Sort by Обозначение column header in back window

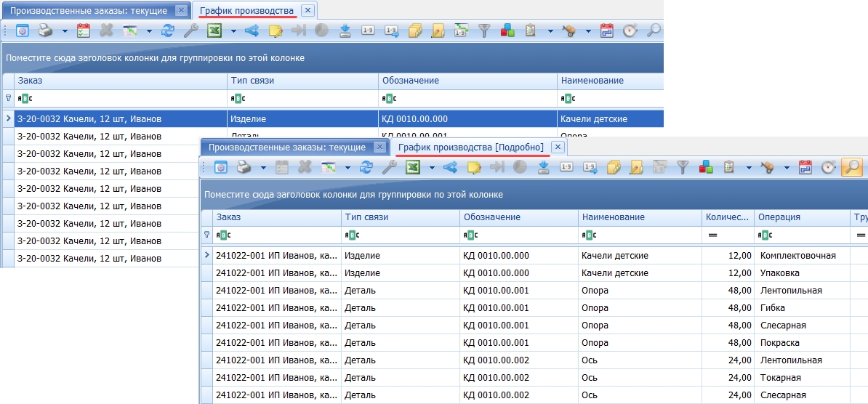tap(467, 81)
